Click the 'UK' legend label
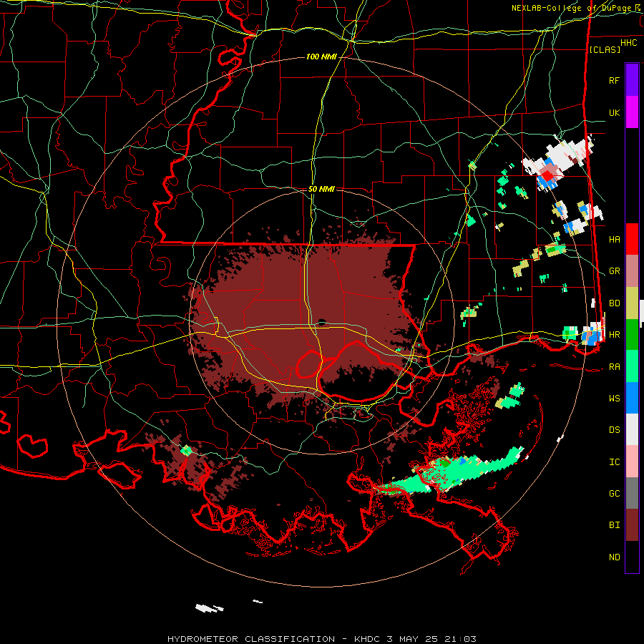The width and height of the screenshot is (644, 644). coord(614,112)
